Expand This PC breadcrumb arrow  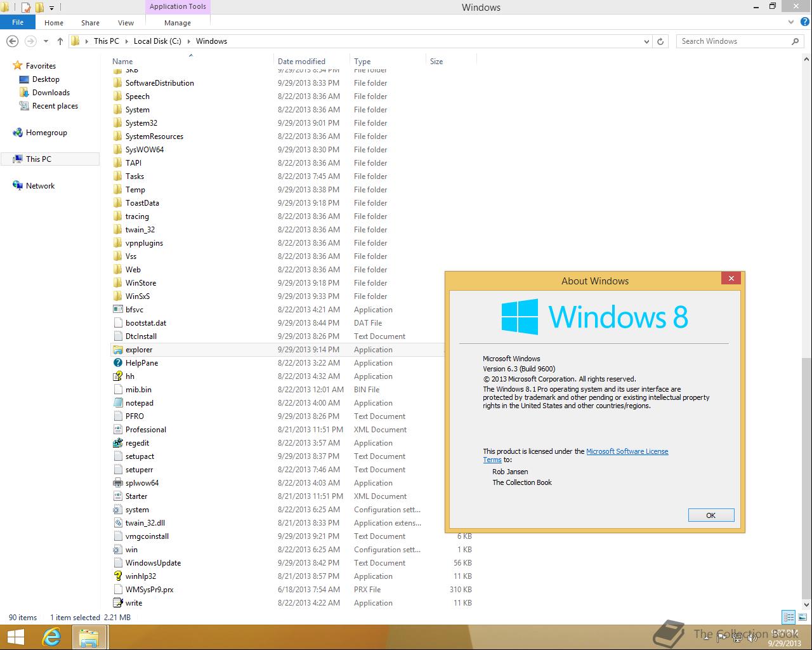(x=126, y=41)
